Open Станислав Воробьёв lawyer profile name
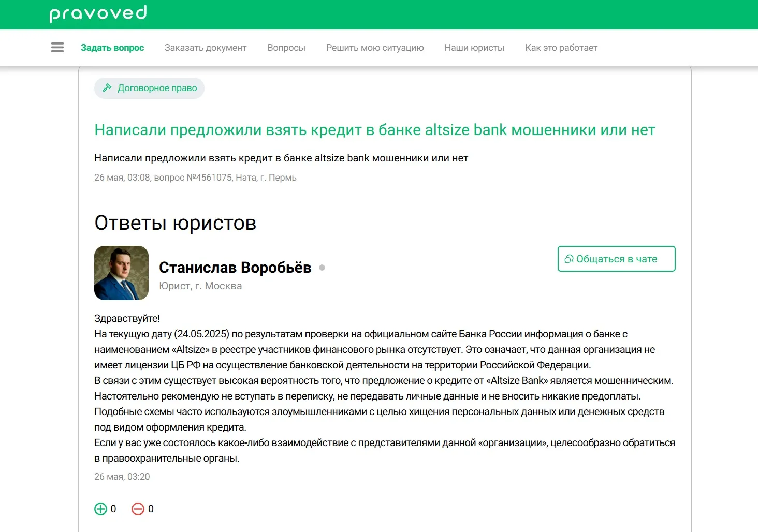Screen dimensions: 758x532 (x=235, y=268)
